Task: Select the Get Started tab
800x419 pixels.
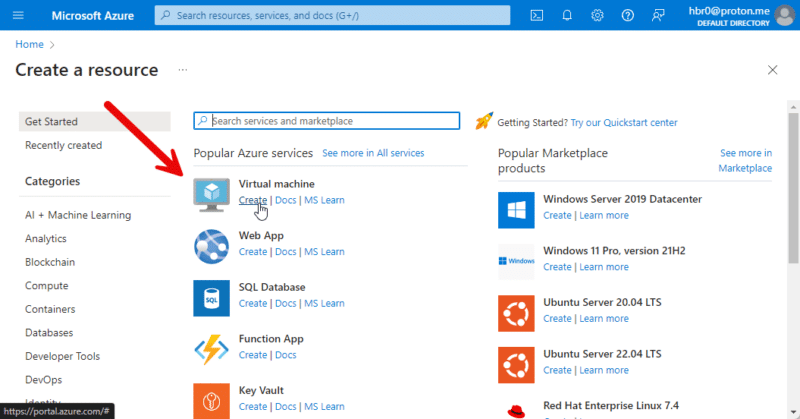Action: coord(51,121)
